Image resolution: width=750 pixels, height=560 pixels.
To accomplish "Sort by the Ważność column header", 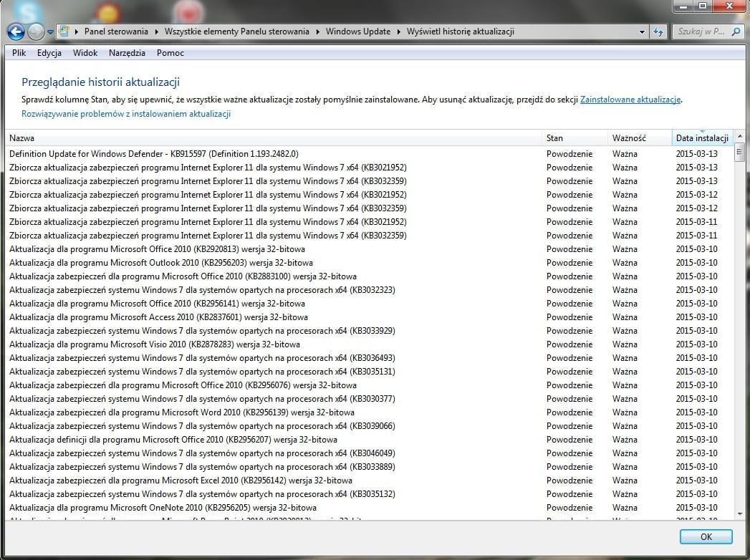I will (640, 138).
